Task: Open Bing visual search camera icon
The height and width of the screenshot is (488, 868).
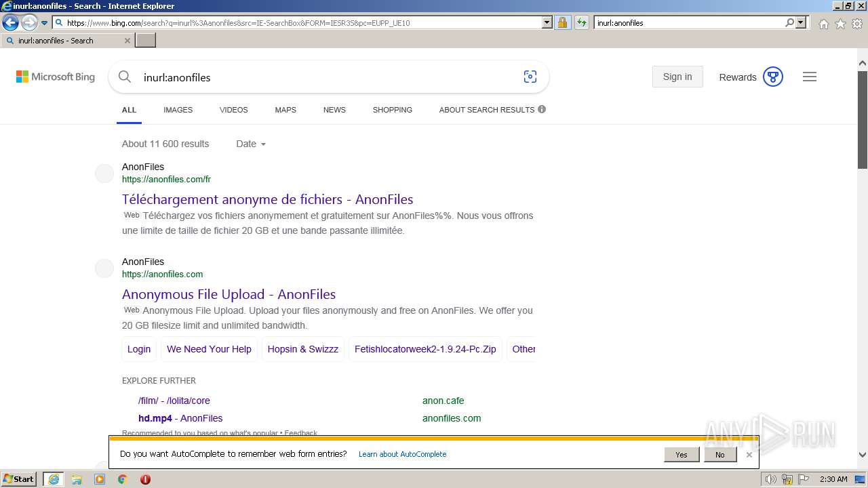Action: [530, 77]
